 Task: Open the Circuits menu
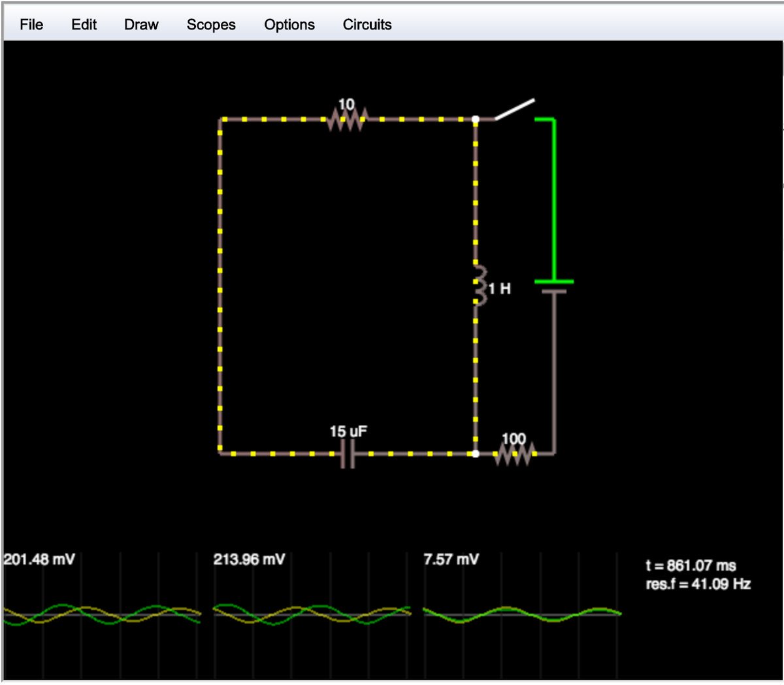367,25
